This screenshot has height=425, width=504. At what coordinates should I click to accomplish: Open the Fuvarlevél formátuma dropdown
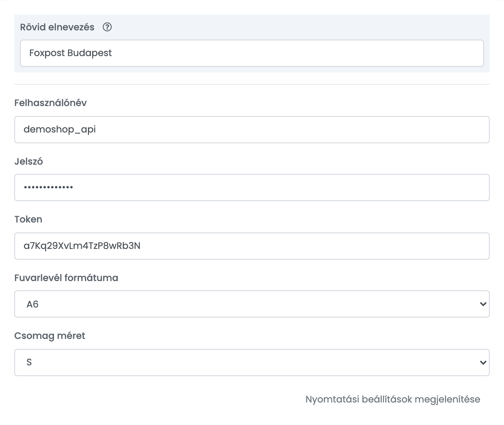pyautogui.click(x=252, y=304)
